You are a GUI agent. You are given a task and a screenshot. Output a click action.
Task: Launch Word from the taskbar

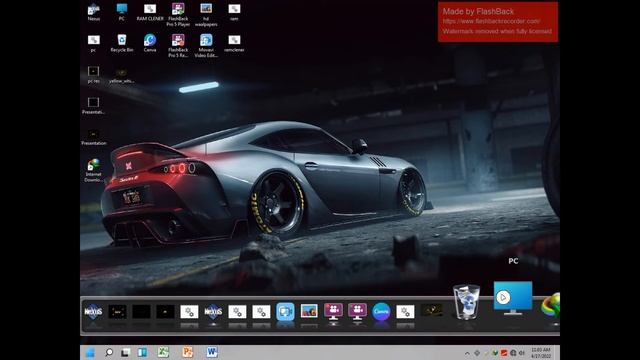tap(212, 352)
